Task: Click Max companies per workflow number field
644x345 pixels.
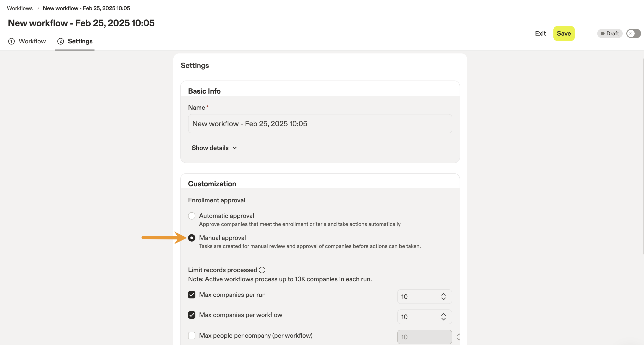Action: click(424, 317)
